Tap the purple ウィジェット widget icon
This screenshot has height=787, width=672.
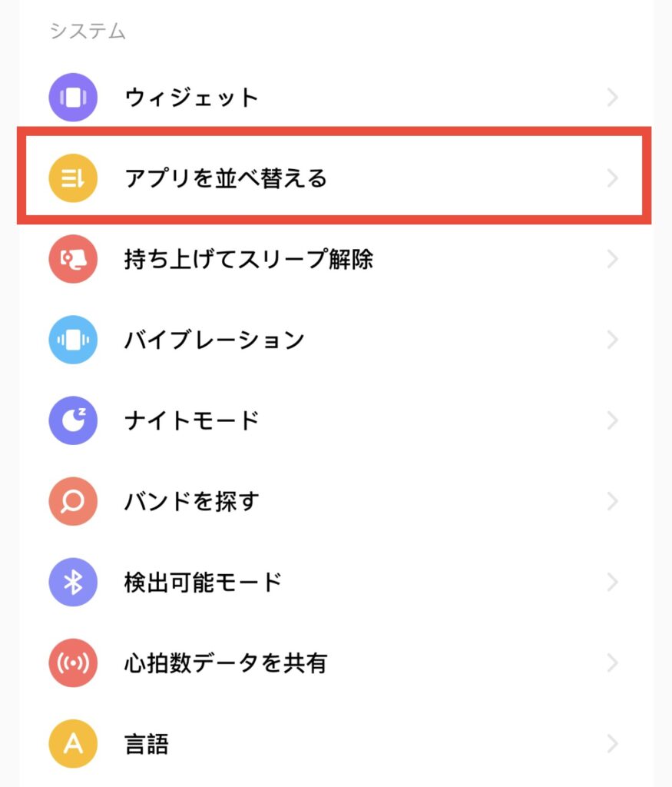coord(73,98)
